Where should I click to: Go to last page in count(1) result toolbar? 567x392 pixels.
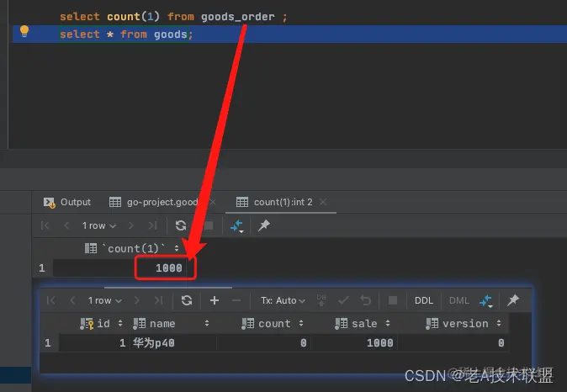152,225
